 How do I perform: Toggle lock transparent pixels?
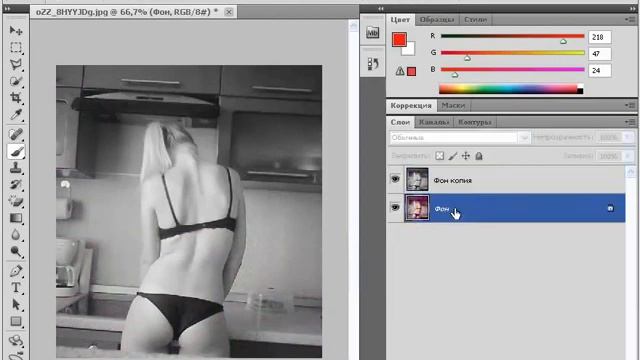pos(440,156)
